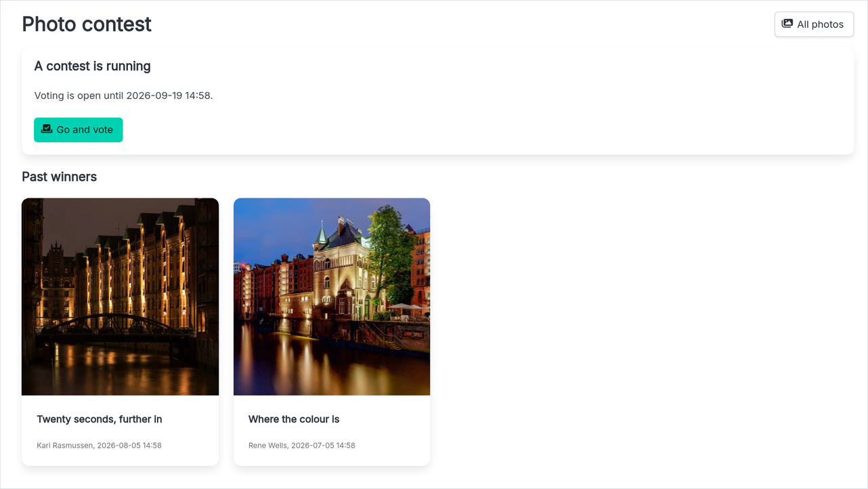Open the night warehouse bridge winner photo

(120, 297)
